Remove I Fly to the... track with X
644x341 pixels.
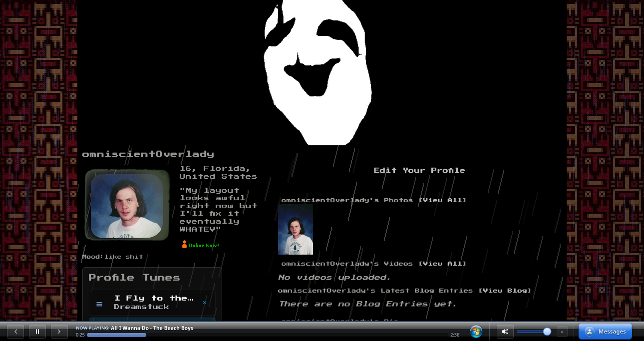click(x=205, y=303)
